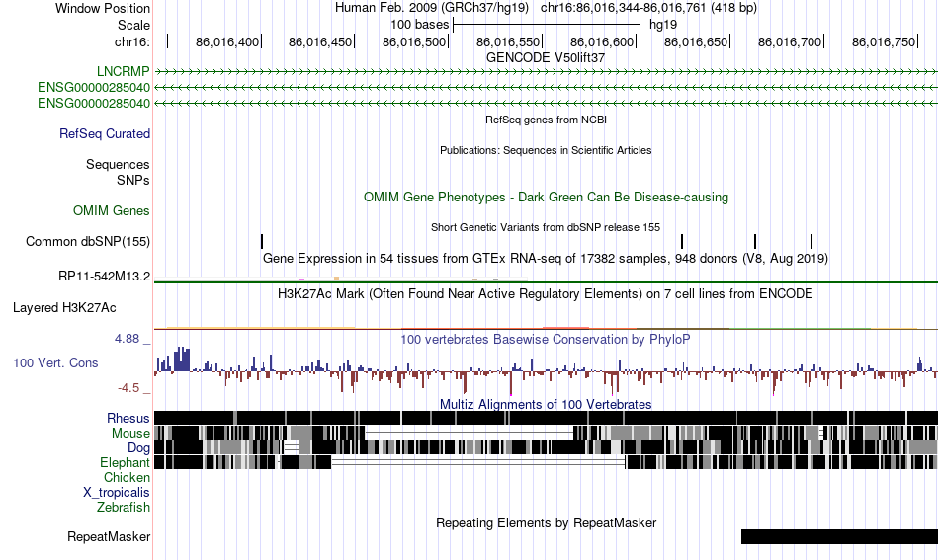
Task: Click Publications: Sequences in Scientific Articles title
Action: (546, 150)
